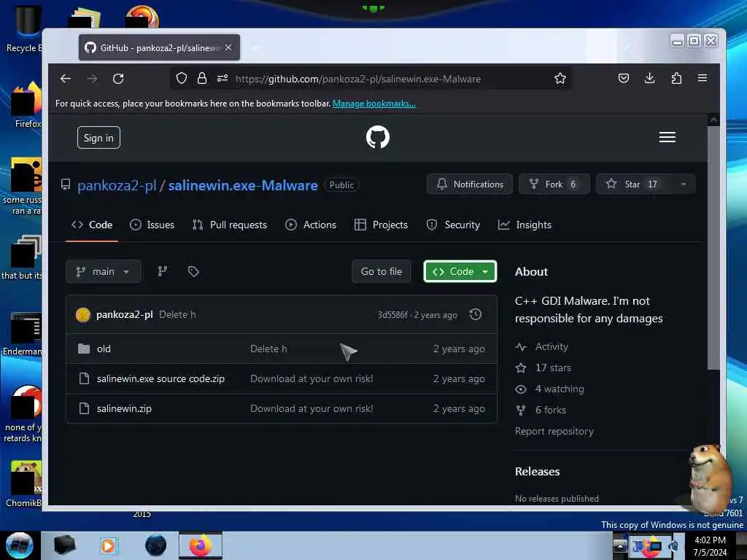
Task: Reload the page with the refresh icon
Action: pyautogui.click(x=118, y=79)
